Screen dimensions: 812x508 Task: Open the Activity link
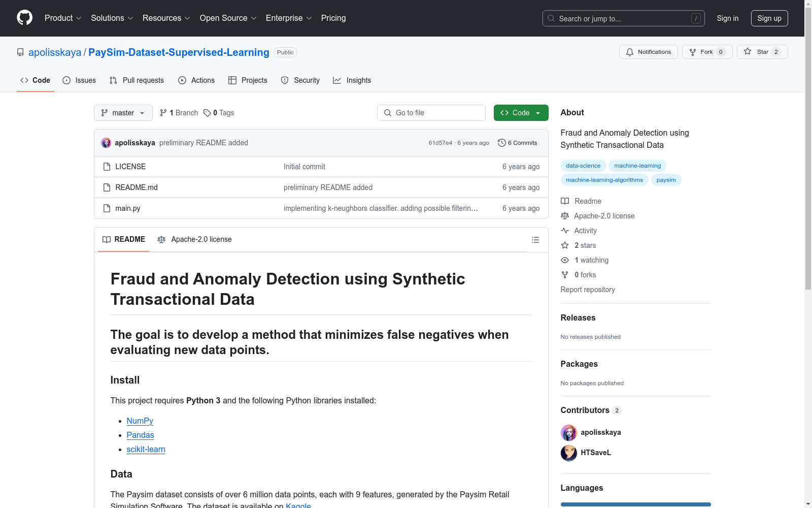pyautogui.click(x=579, y=231)
